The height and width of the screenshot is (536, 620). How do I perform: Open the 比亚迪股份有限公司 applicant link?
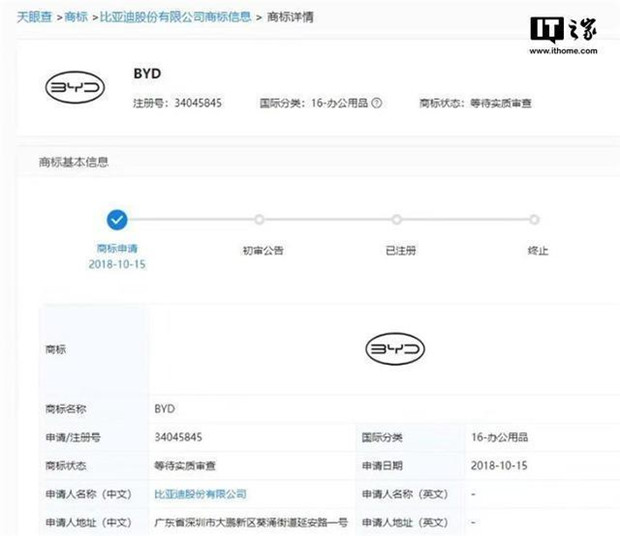[200, 494]
